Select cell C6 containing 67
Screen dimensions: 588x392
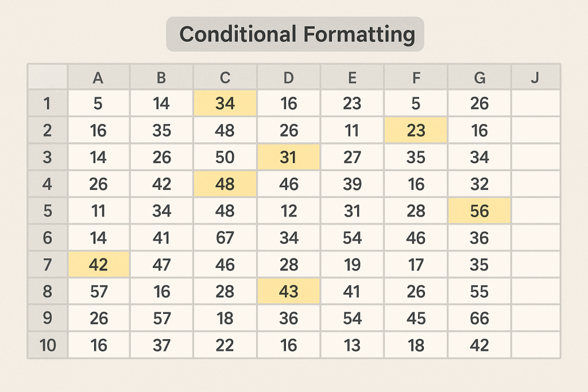coord(225,238)
